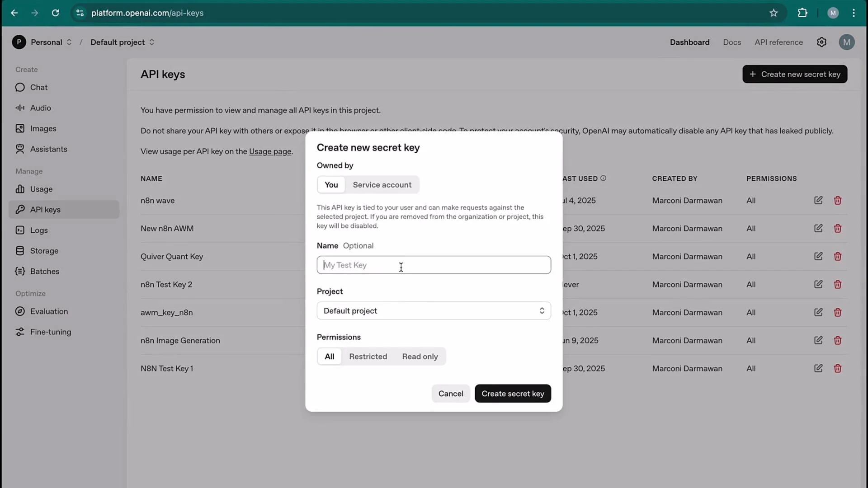The image size is (868, 488).
Task: Delete the n8n wave key
Action: [838, 200]
